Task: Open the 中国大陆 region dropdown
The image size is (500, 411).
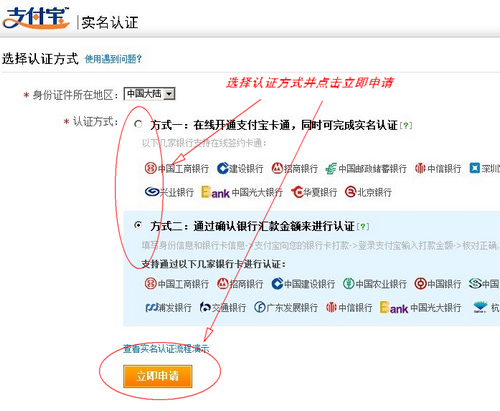Action: 149,94
